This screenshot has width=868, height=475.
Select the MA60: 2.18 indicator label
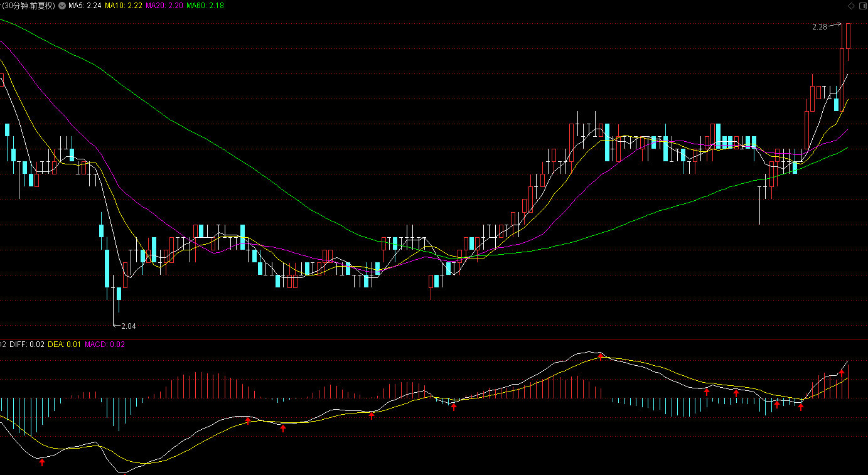click(x=205, y=6)
